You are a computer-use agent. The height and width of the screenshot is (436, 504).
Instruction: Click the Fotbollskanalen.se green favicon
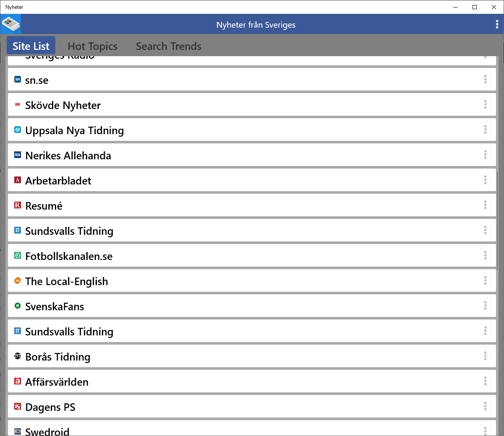(18, 255)
